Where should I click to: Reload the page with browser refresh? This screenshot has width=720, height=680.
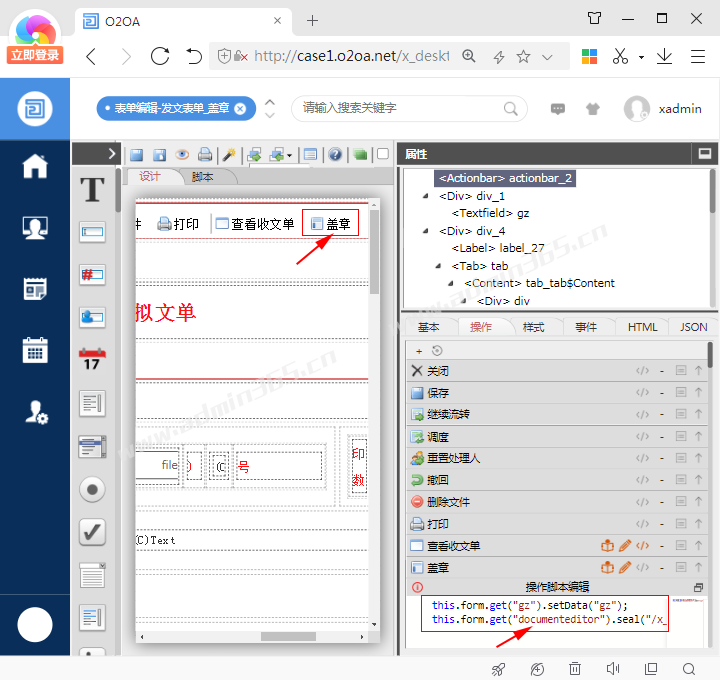coord(160,56)
